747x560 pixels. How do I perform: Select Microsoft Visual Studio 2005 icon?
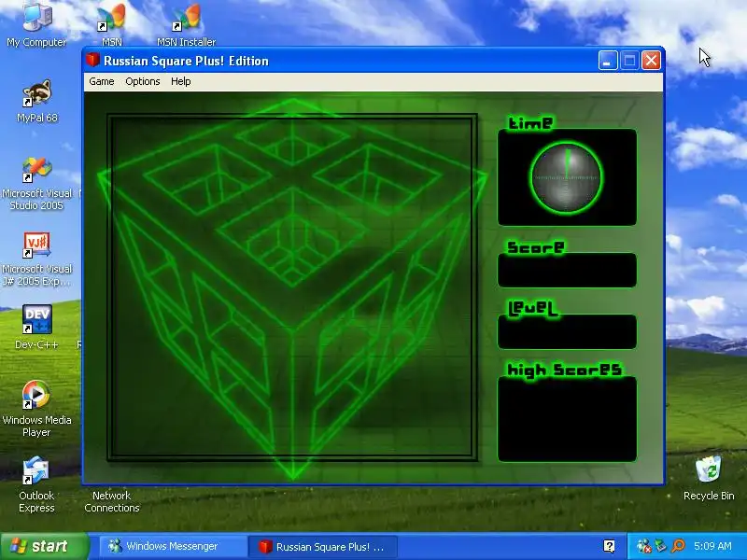pos(36,183)
